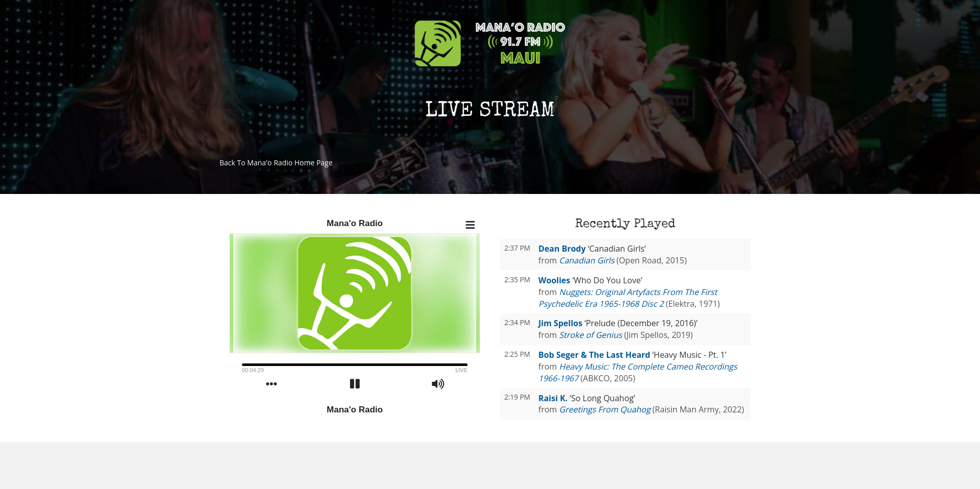Open album link Stroke of Genius
The height and width of the screenshot is (489, 980).
pyautogui.click(x=591, y=335)
